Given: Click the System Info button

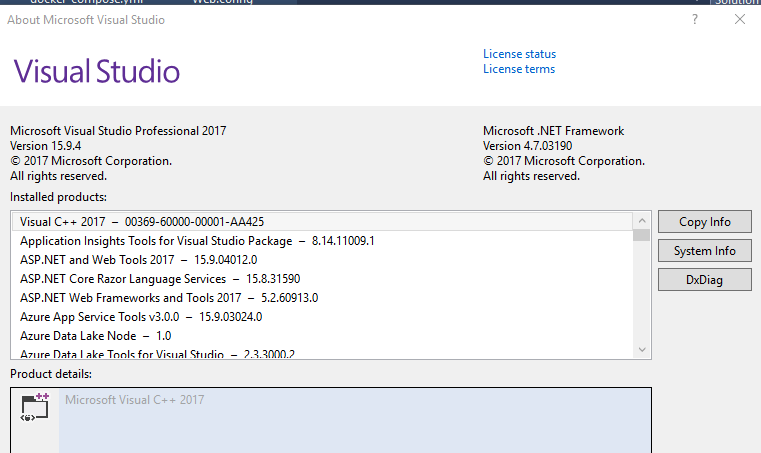Looking at the screenshot, I should coord(705,251).
